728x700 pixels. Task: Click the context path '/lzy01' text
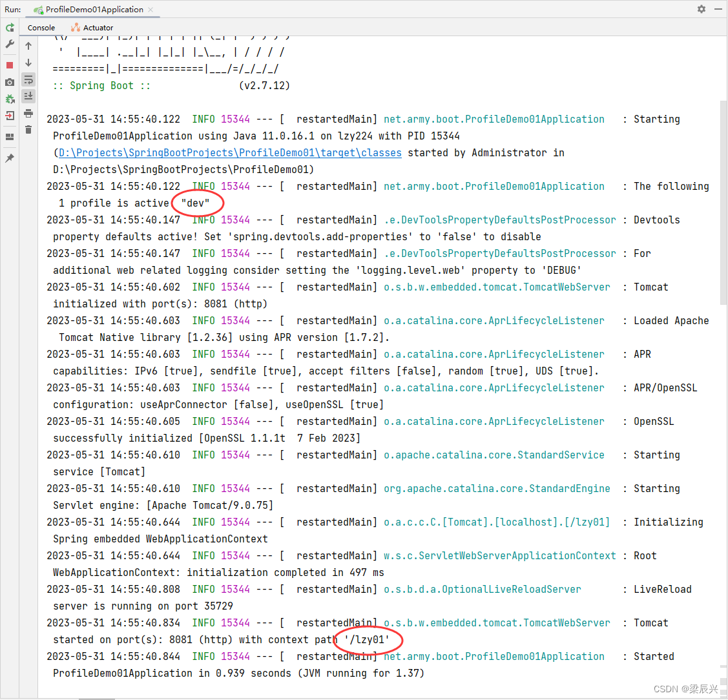tap(367, 640)
